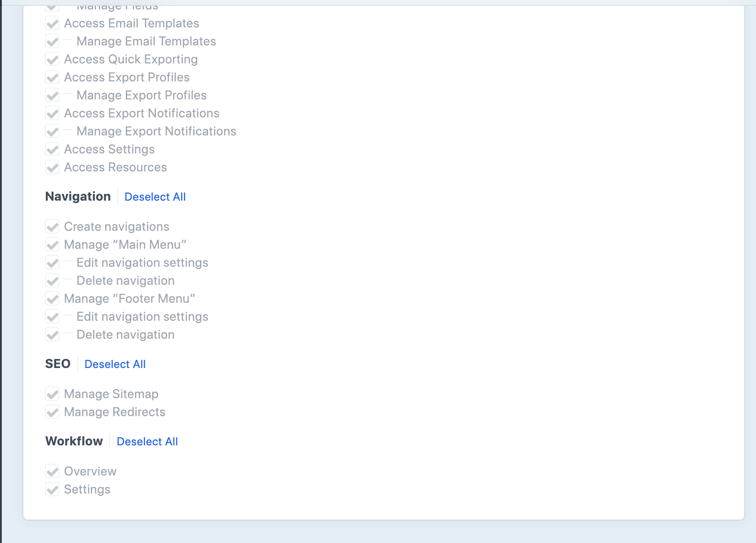Image resolution: width=756 pixels, height=543 pixels.
Task: Uncheck the Access Resources permission
Action: [x=52, y=167]
